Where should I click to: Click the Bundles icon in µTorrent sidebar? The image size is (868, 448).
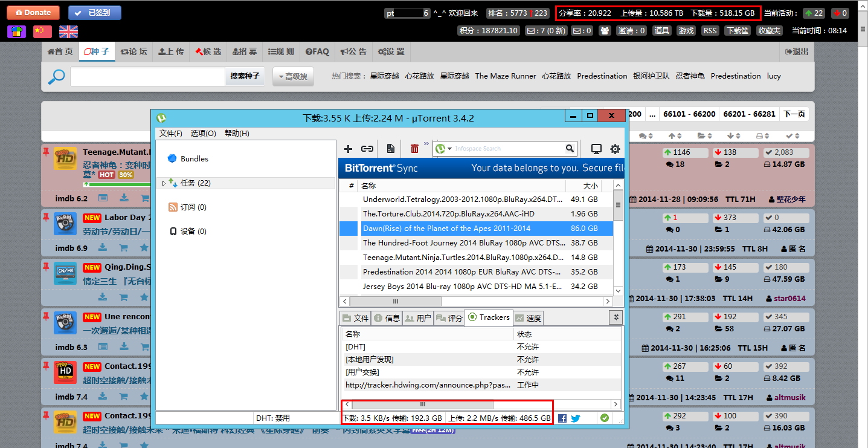[172, 158]
